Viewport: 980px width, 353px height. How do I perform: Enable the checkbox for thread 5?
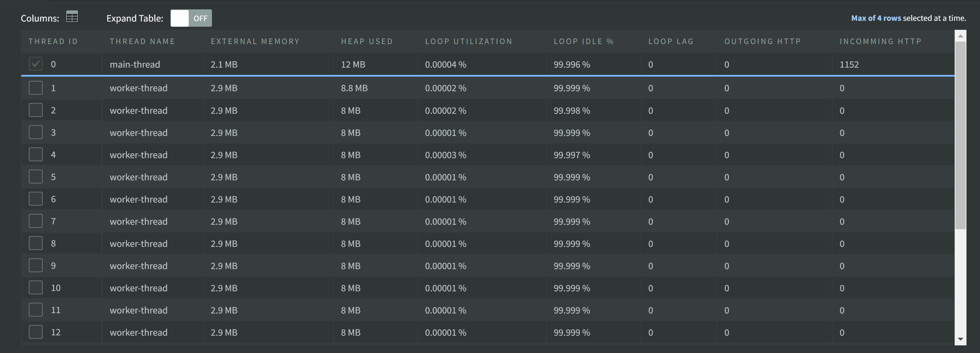(36, 177)
